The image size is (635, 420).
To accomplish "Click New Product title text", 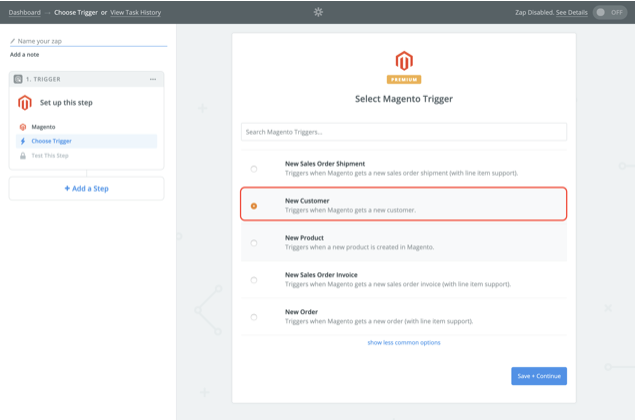I will 304,238.
